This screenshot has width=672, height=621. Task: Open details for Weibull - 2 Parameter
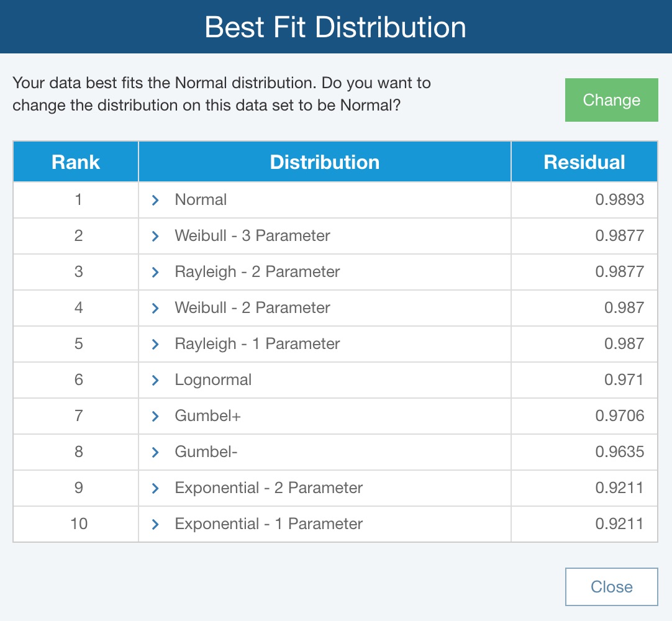point(155,308)
